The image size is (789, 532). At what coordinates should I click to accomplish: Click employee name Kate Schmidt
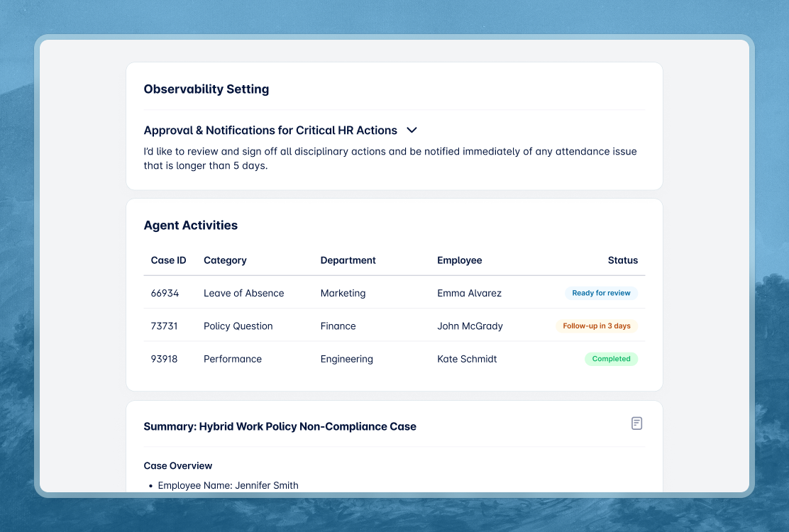pyautogui.click(x=466, y=359)
